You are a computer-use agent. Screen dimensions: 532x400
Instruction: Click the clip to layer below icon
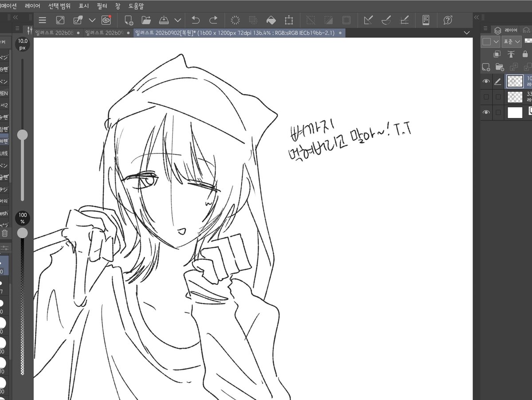pos(497,54)
